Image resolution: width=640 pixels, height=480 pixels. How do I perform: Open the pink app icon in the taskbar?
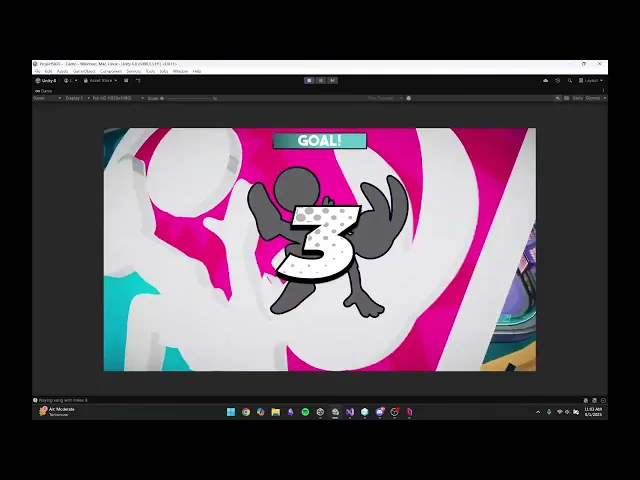coord(409,412)
